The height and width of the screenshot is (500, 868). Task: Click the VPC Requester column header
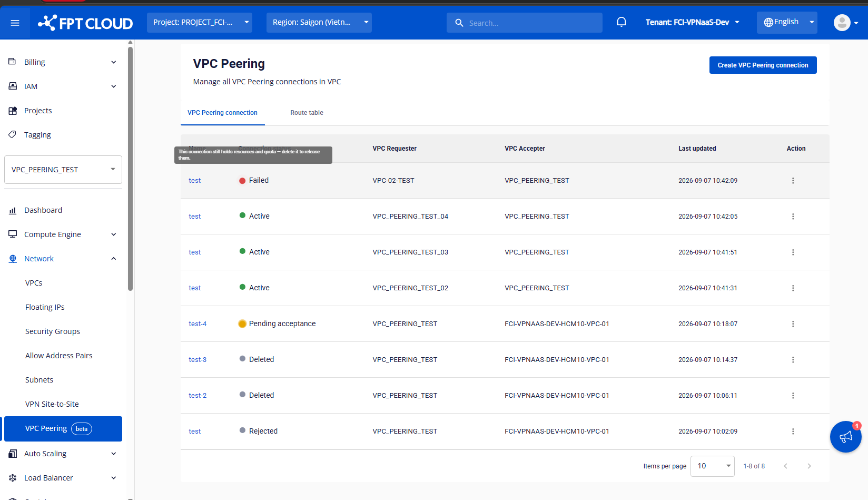(394, 149)
